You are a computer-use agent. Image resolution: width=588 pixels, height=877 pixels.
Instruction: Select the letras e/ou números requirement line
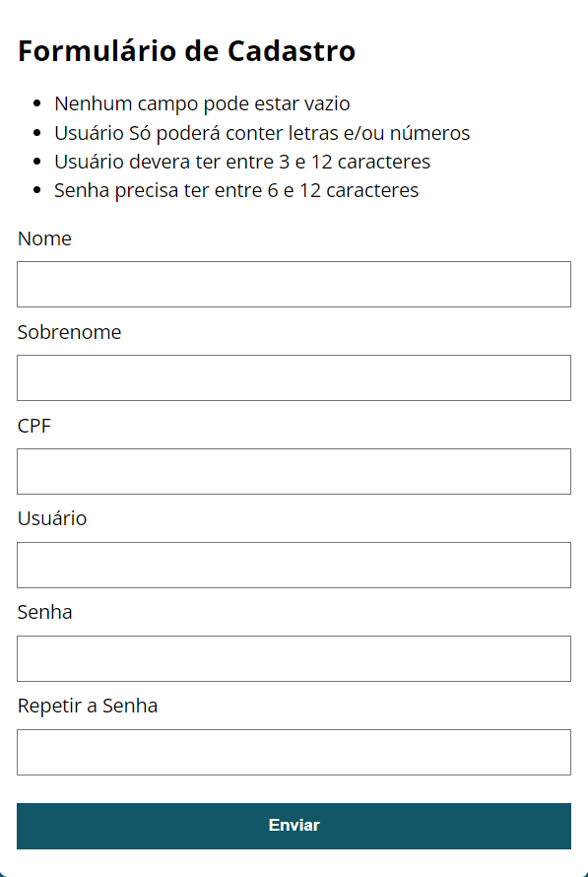[x=262, y=132]
